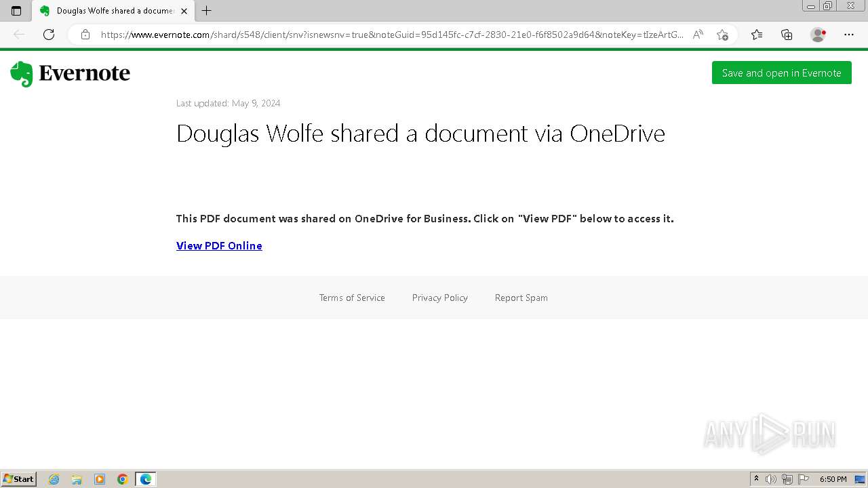This screenshot has height=488, width=868.
Task: Open the Windows Start button
Action: 19,479
